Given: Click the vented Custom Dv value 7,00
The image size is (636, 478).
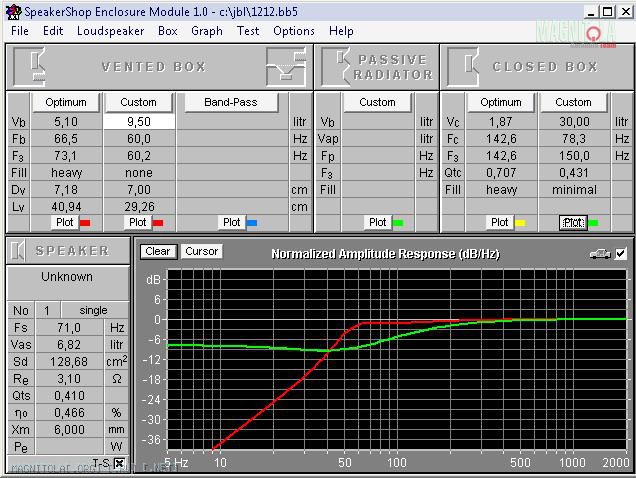Looking at the screenshot, I should (139, 190).
